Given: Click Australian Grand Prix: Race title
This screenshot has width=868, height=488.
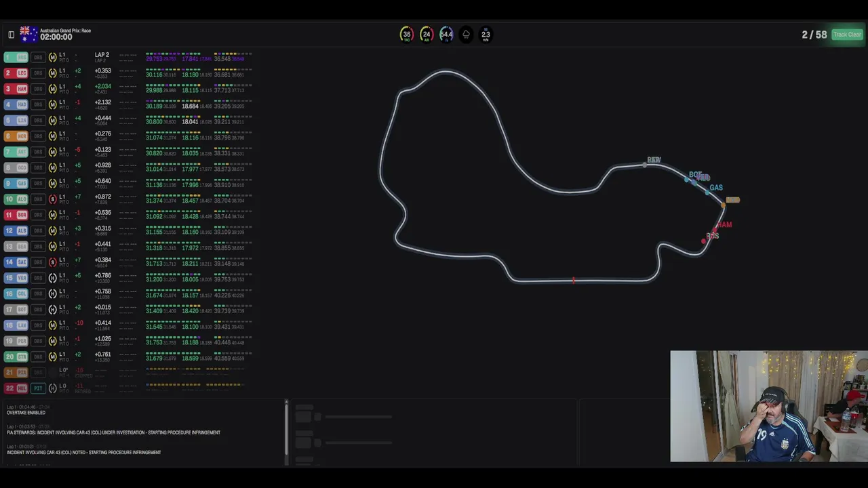Looking at the screenshot, I should pos(65,30).
